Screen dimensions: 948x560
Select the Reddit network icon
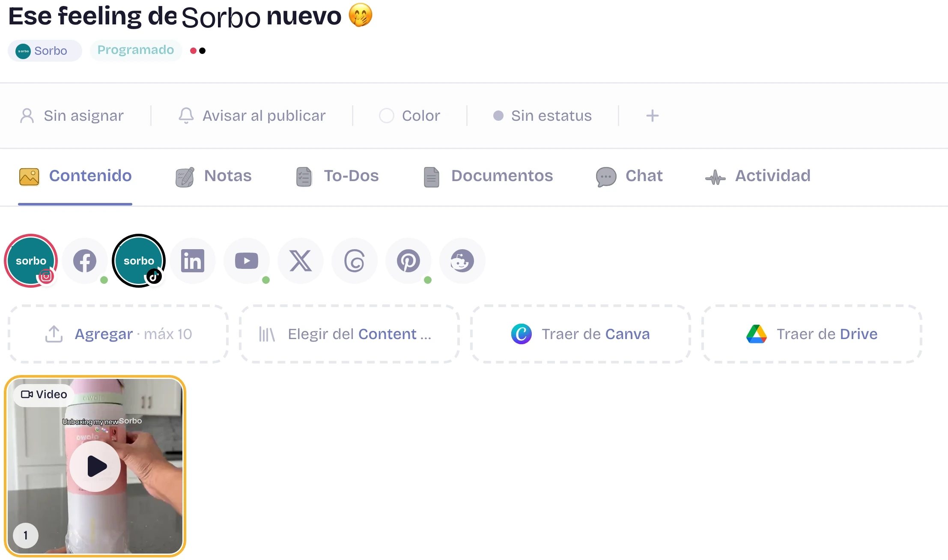tap(462, 261)
